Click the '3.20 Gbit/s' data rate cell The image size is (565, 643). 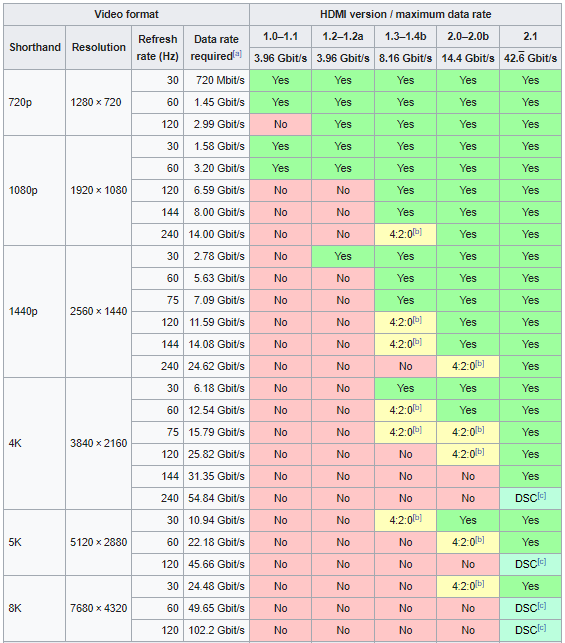tap(216, 168)
